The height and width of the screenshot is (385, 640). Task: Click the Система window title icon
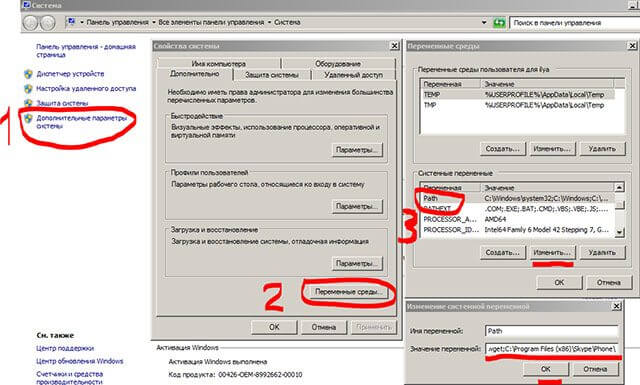[x=27, y=5]
